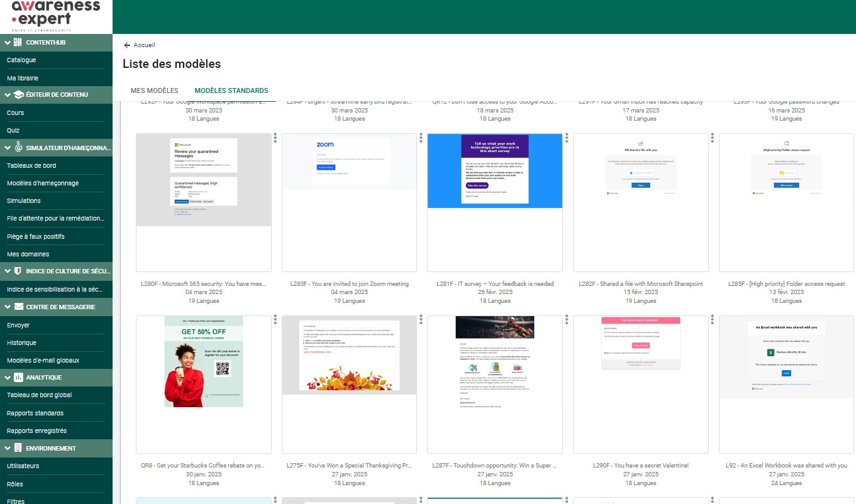
Task: Open three-dot menu of QR8 Starbucks card
Action: (275, 321)
